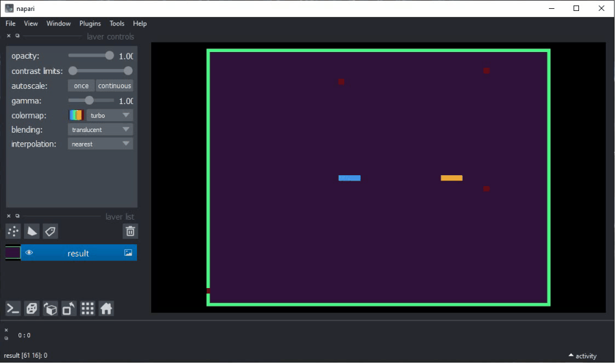The image size is (616, 364).
Task: Open the Plugins menu
Action: [x=90, y=23]
